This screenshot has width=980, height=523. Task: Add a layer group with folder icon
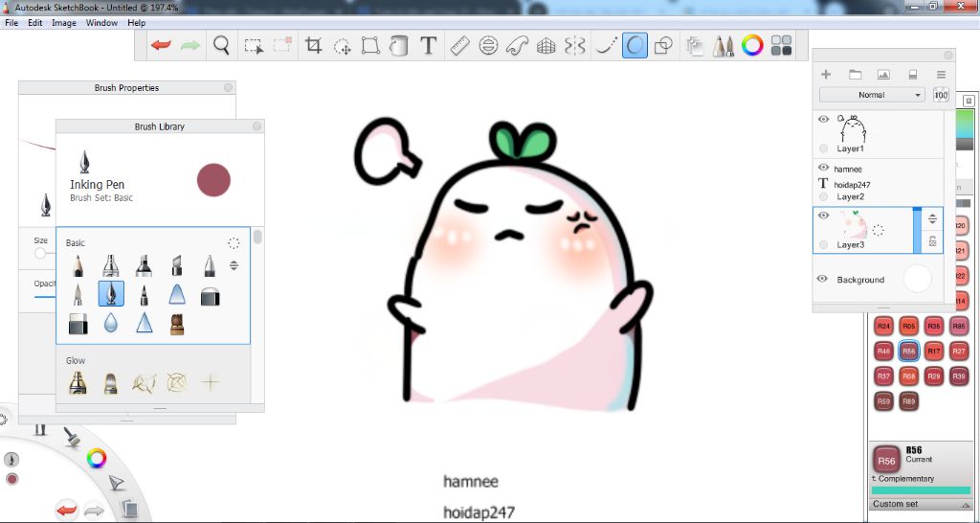click(x=855, y=75)
